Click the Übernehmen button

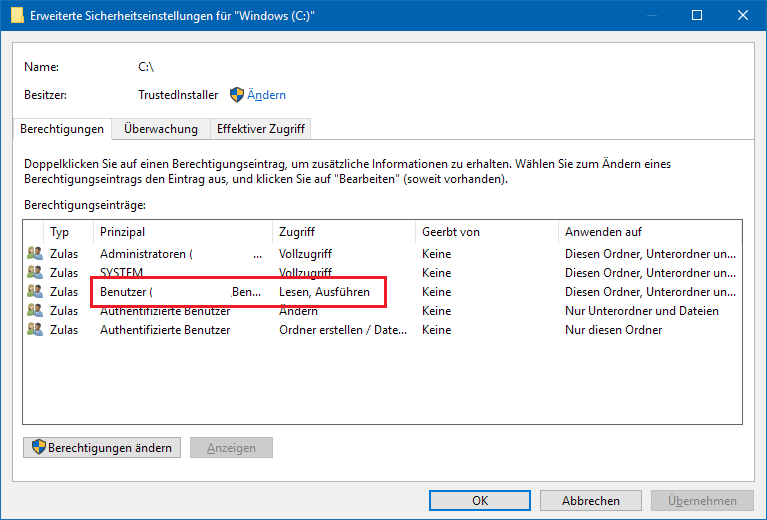point(702,500)
